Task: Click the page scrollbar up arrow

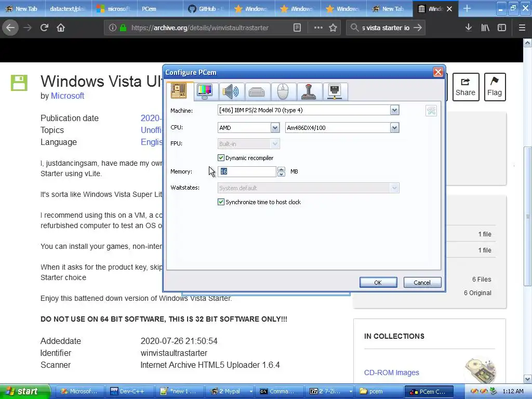Action: (x=527, y=43)
